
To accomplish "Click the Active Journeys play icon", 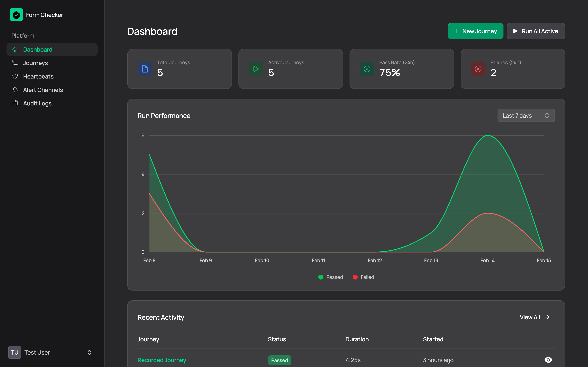I will pyautogui.click(x=256, y=69).
